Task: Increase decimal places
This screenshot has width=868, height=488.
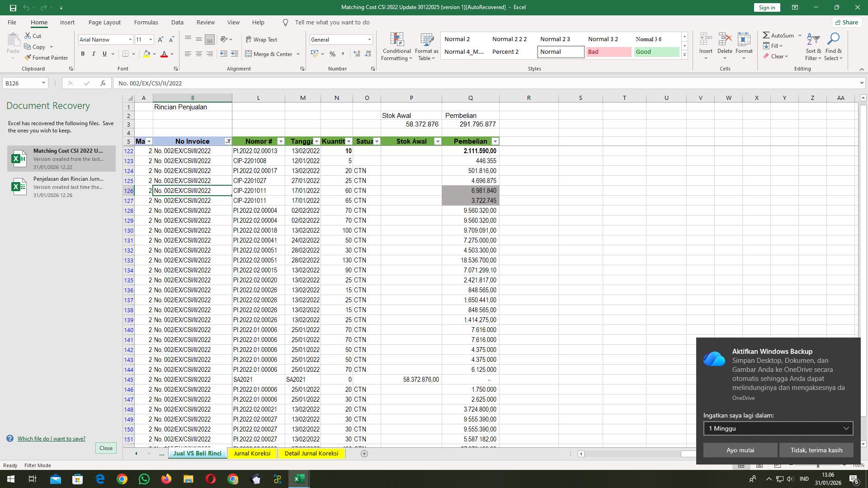Action: [x=357, y=54]
